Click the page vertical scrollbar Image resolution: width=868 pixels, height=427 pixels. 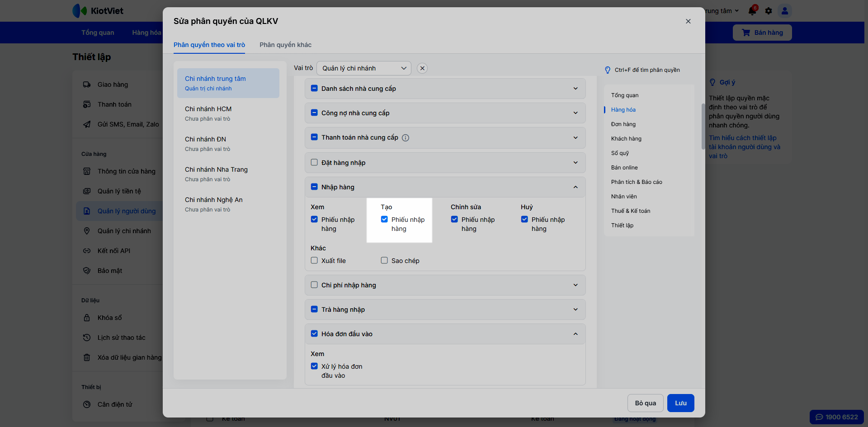point(703,127)
